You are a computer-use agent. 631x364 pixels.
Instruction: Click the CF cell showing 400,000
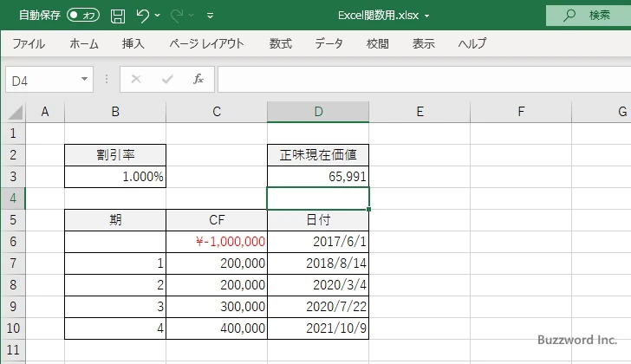[x=217, y=328]
